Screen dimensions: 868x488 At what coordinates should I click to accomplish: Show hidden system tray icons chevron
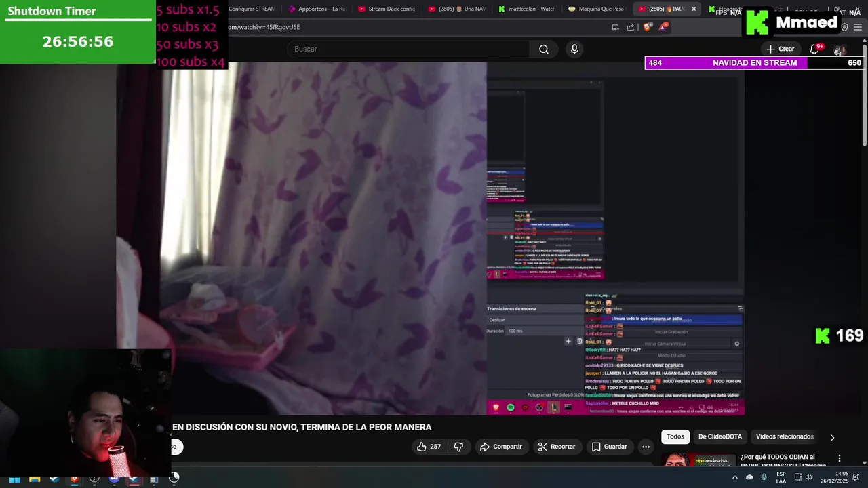click(x=734, y=477)
